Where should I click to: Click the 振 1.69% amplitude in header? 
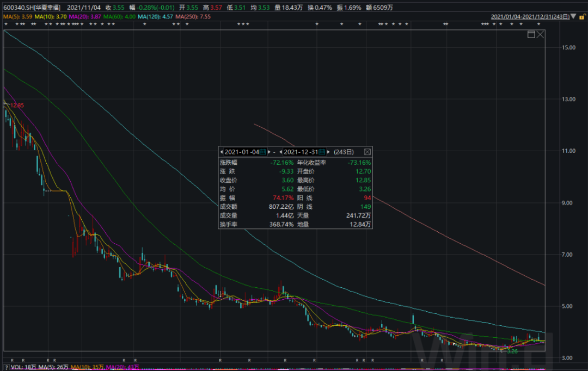pos(349,8)
